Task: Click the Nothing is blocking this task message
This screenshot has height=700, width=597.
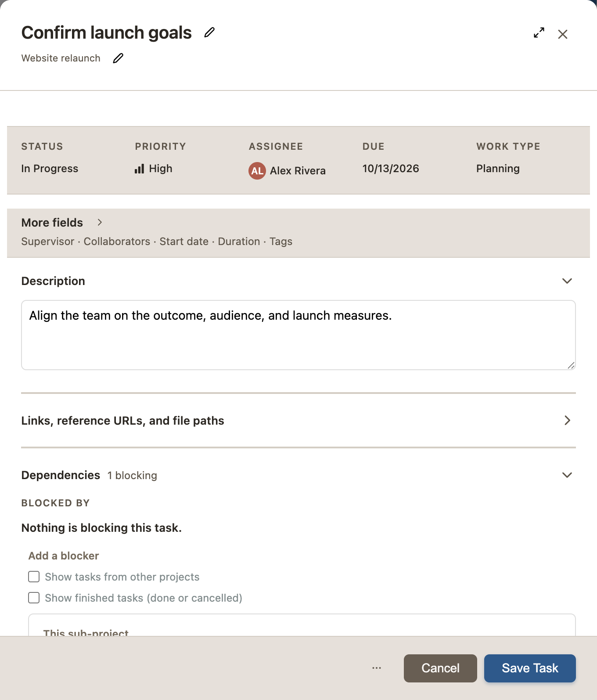Action: click(x=101, y=528)
